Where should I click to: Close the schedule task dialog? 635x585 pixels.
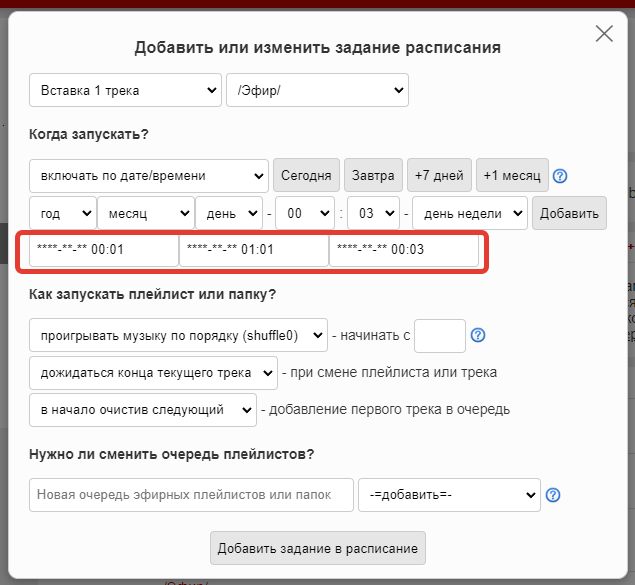tap(604, 34)
